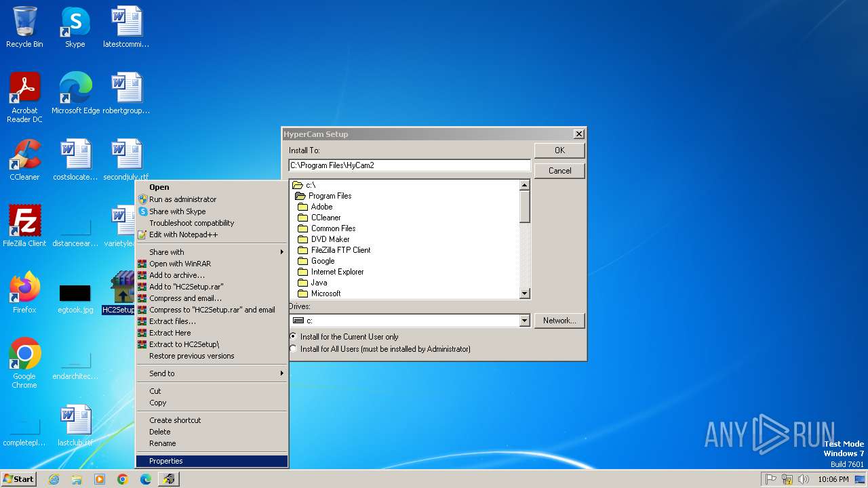Viewport: 868px width, 488px height.
Task: Choose Share with Skype menu entry
Action: (212, 211)
